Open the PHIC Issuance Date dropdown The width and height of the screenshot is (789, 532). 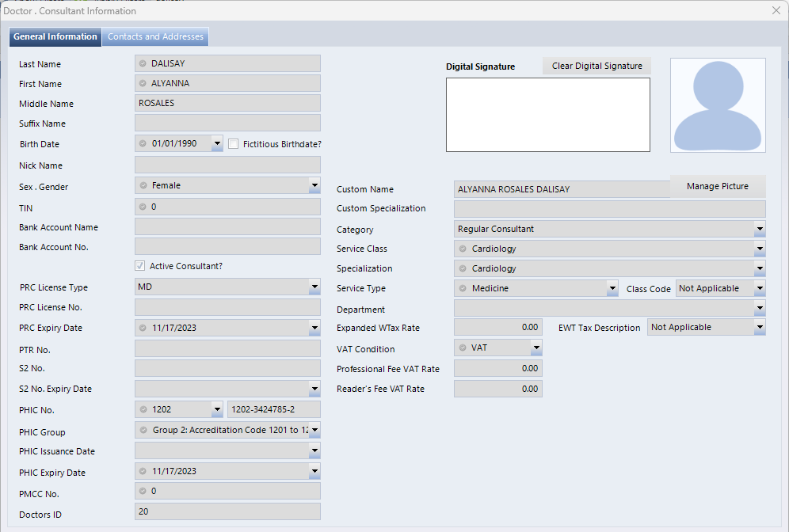(314, 451)
